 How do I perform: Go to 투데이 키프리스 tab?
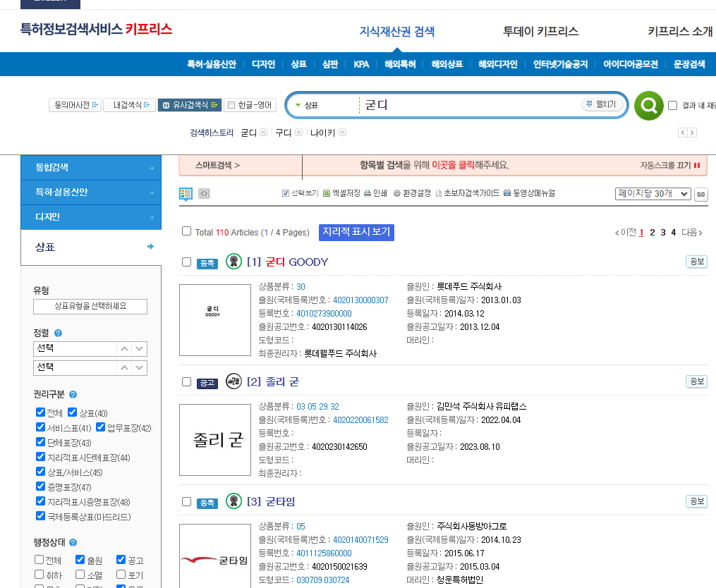point(540,32)
